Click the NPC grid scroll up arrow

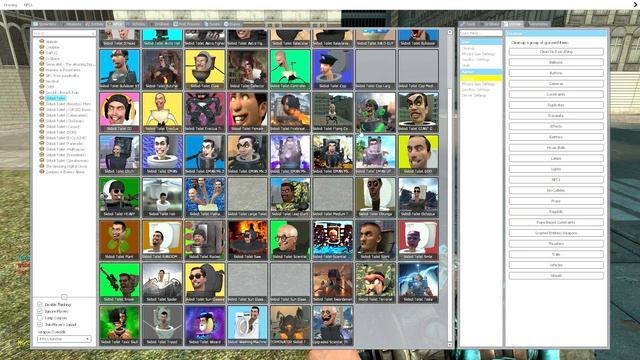(x=450, y=32)
